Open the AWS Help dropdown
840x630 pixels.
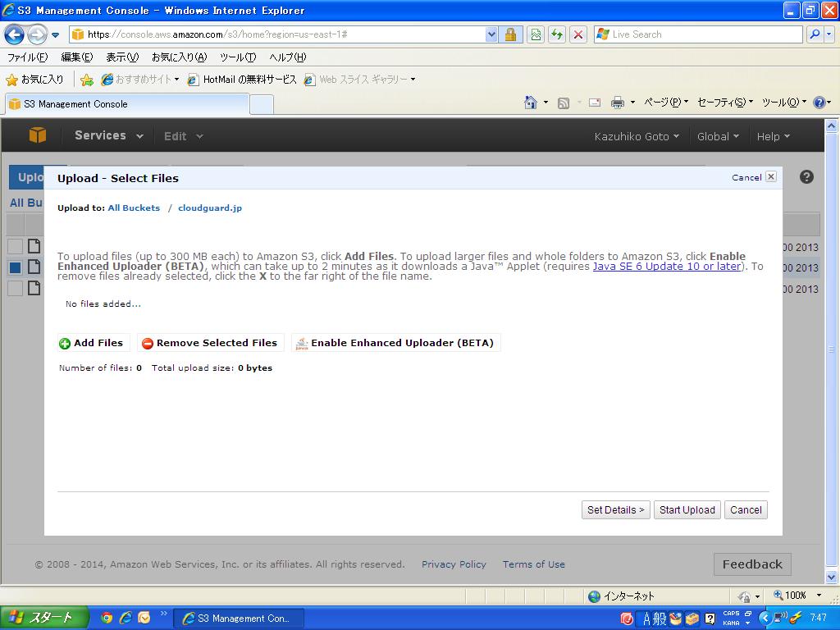coord(773,137)
